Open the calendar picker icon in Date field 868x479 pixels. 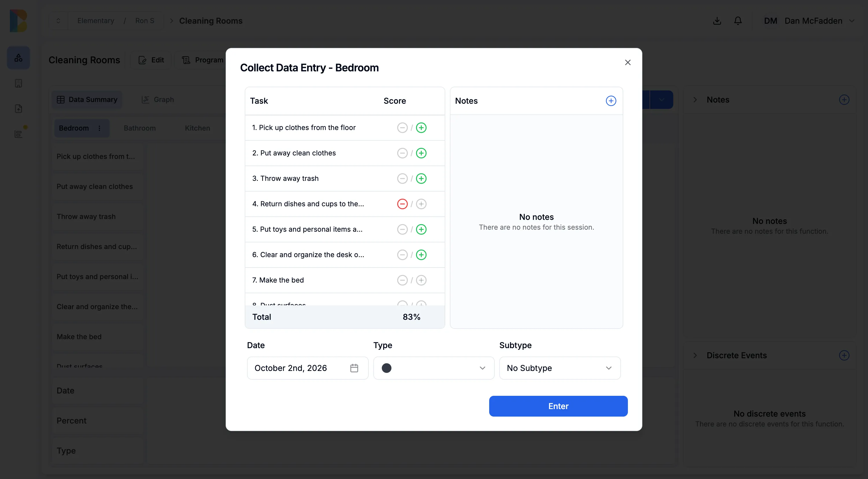[x=354, y=368]
